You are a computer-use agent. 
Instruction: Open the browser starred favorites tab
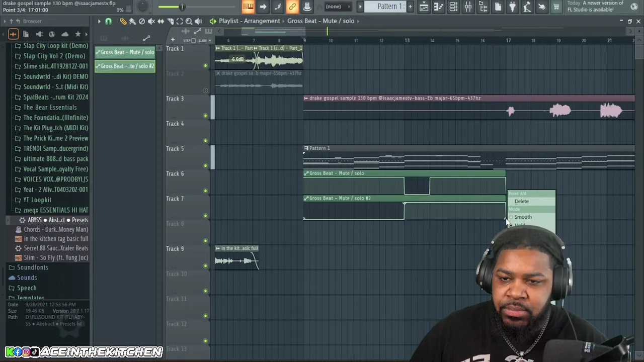pyautogui.click(x=78, y=34)
